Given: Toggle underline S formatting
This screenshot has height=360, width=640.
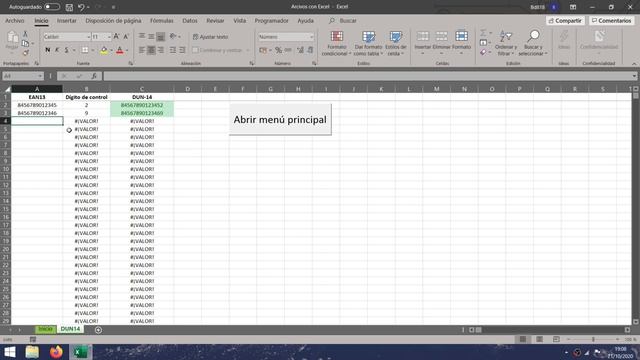Looking at the screenshot, I should point(67,50).
